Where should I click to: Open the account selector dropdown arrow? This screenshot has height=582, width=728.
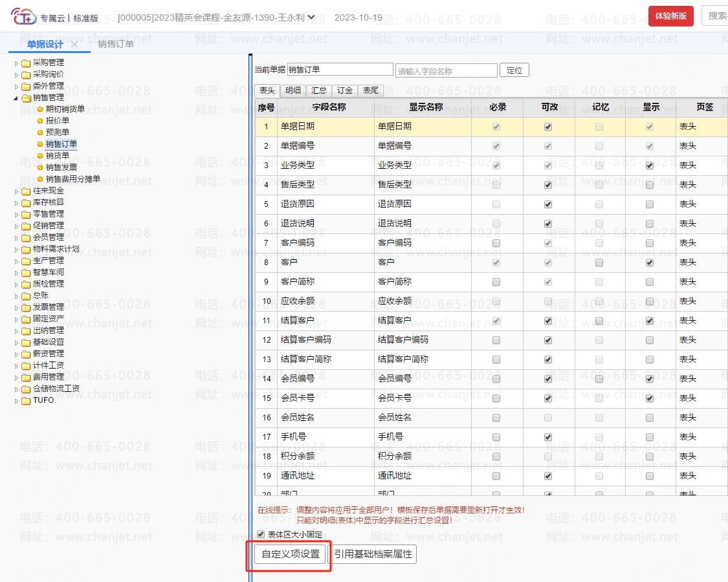311,17
